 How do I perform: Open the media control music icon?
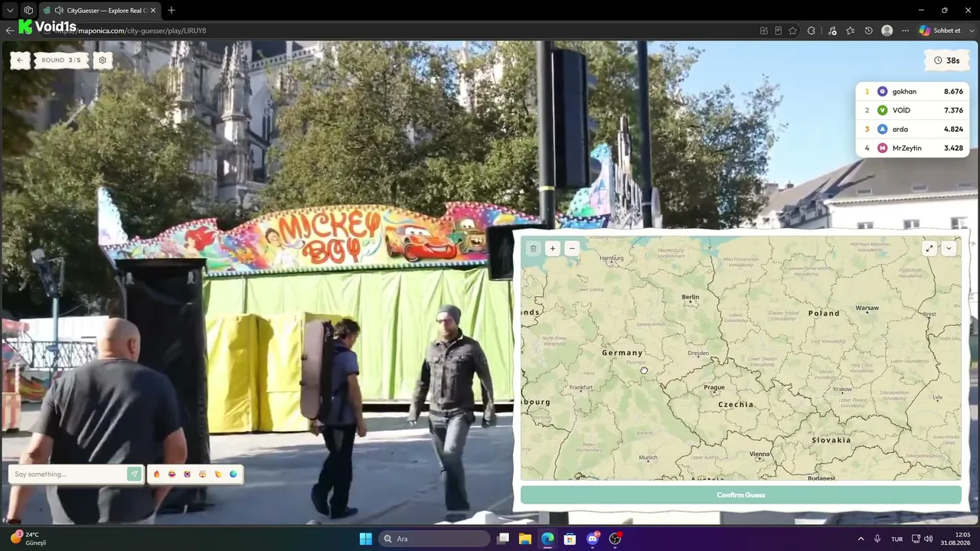[x=832, y=31]
